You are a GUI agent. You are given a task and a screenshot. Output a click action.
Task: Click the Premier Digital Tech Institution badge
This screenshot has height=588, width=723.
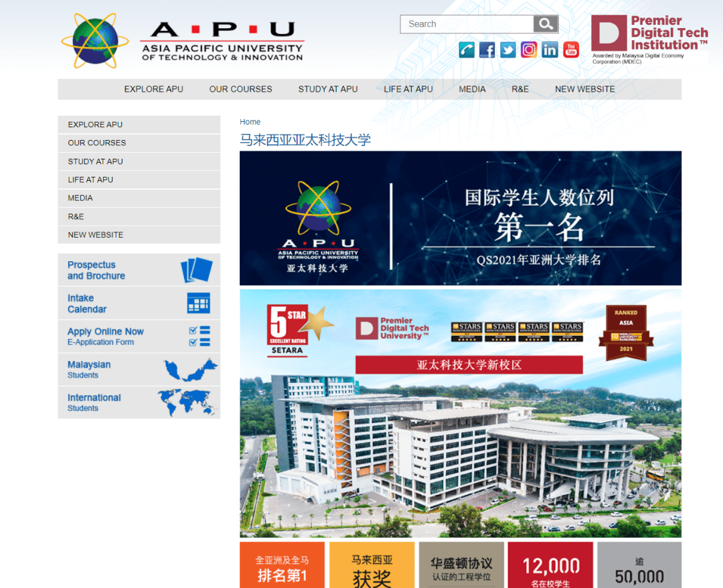click(x=649, y=40)
